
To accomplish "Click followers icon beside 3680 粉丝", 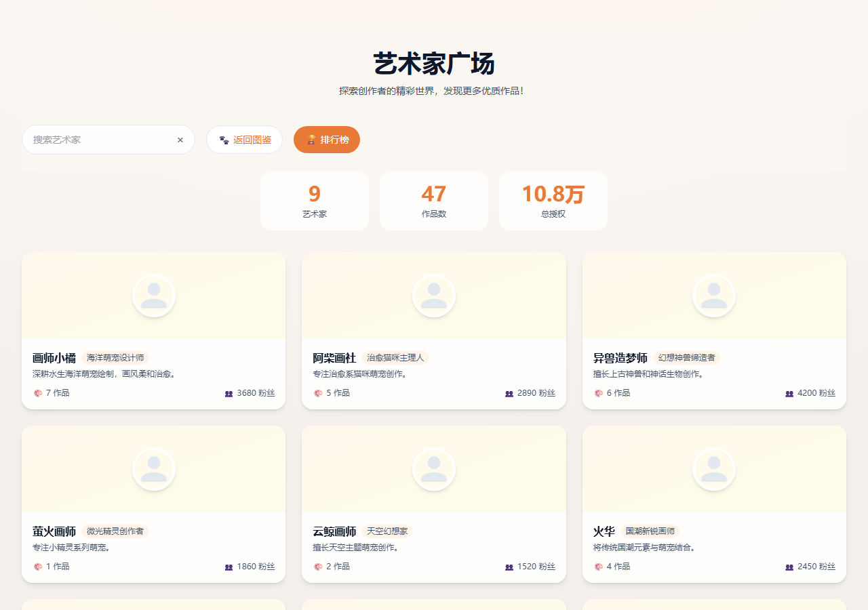I will (229, 393).
